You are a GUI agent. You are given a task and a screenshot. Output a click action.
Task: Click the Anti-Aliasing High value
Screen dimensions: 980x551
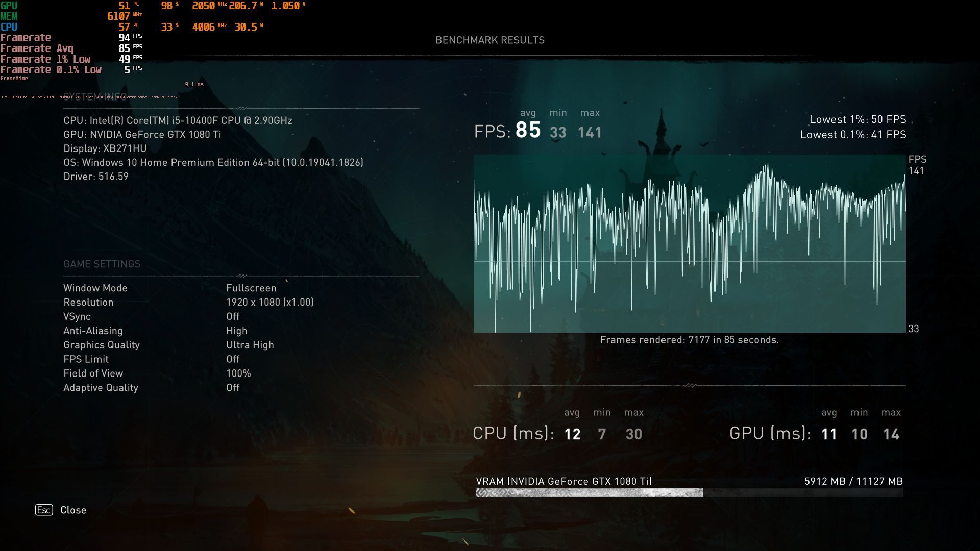236,331
